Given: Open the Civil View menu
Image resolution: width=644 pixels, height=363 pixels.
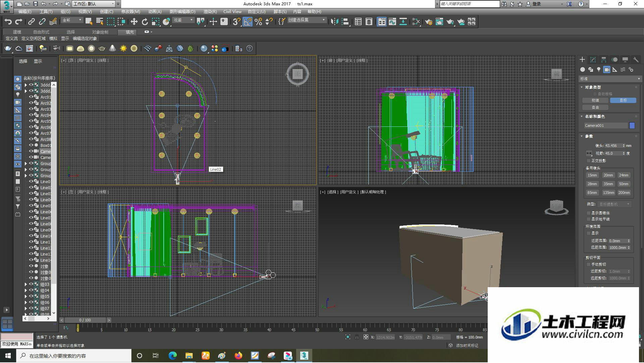Looking at the screenshot, I should (x=232, y=12).
